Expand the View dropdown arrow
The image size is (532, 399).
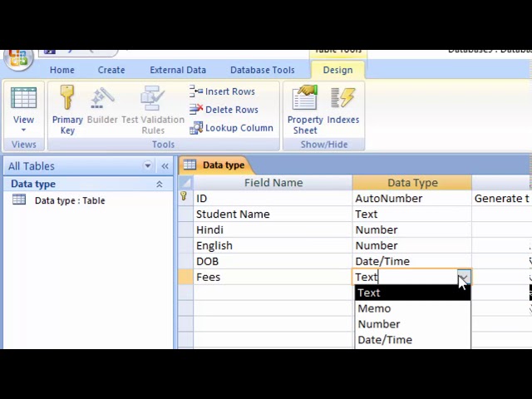[x=23, y=130]
